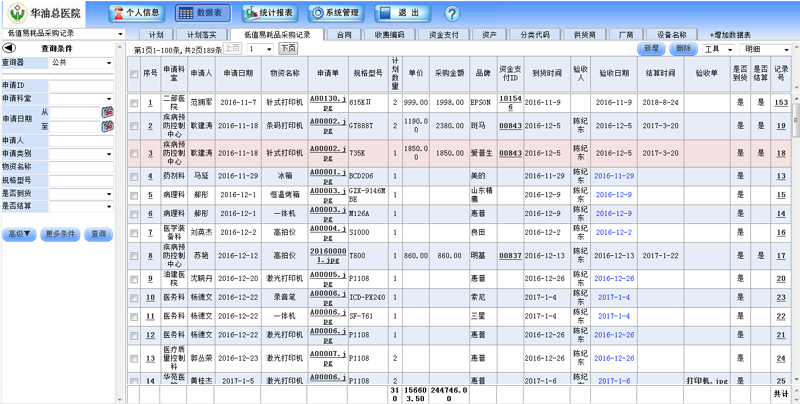Toggle the select-all checkbox in table header
800x404 pixels.
coord(134,74)
